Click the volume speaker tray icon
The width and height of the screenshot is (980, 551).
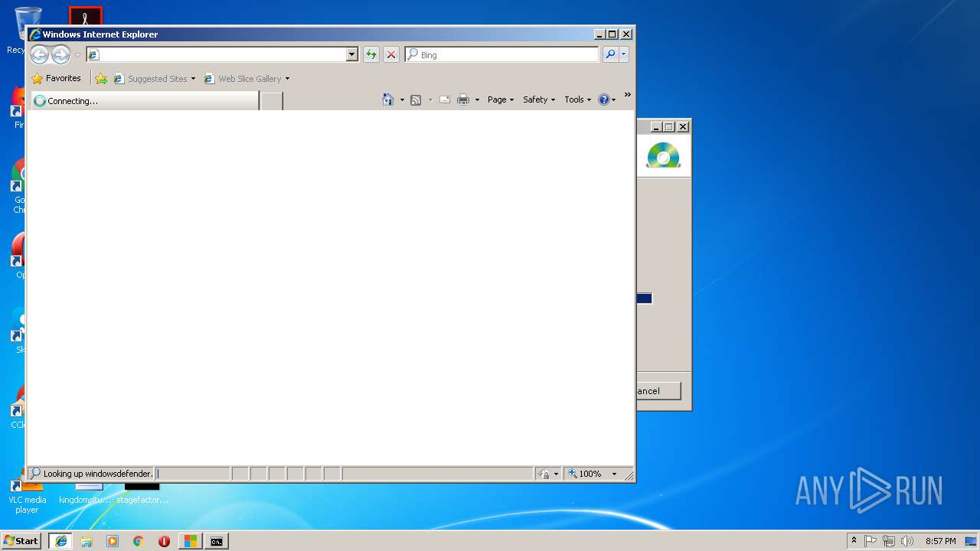[x=907, y=541]
